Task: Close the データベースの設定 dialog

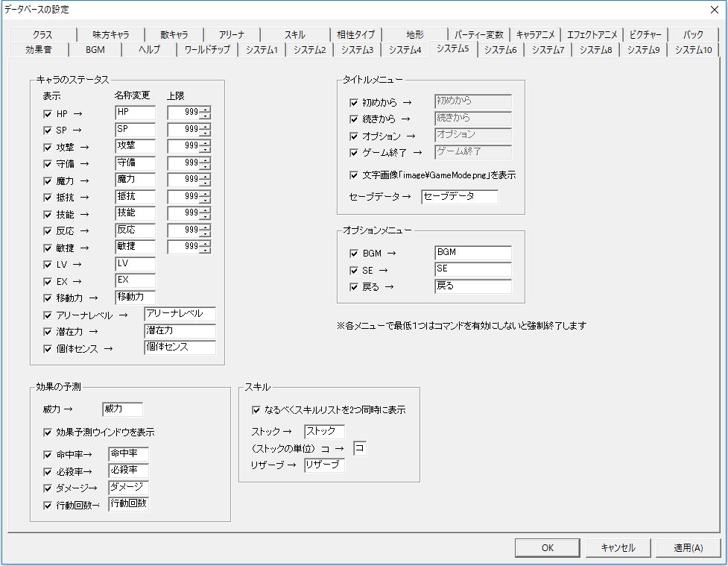Action: pos(715,9)
